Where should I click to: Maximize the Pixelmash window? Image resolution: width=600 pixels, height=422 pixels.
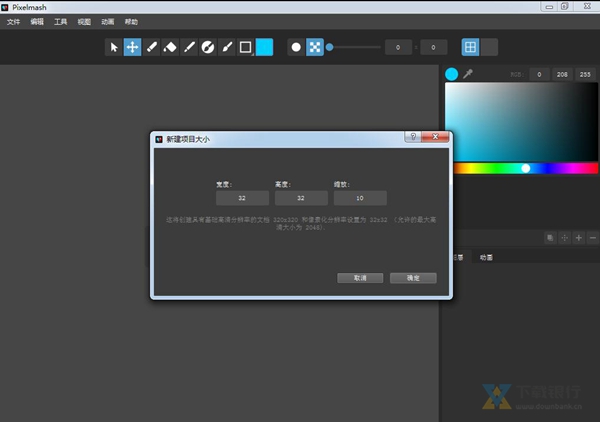pos(564,7)
